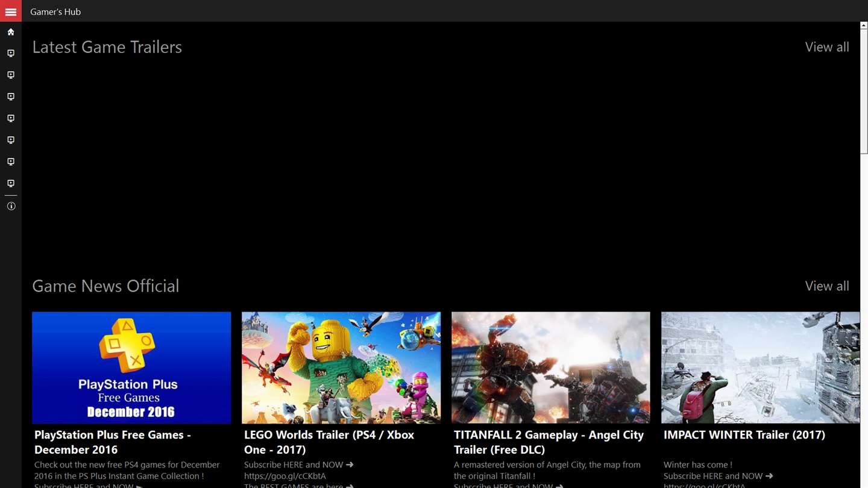This screenshot has width=868, height=488.
Task: Click the "Gamer's Hub" title text
Action: 55,11
